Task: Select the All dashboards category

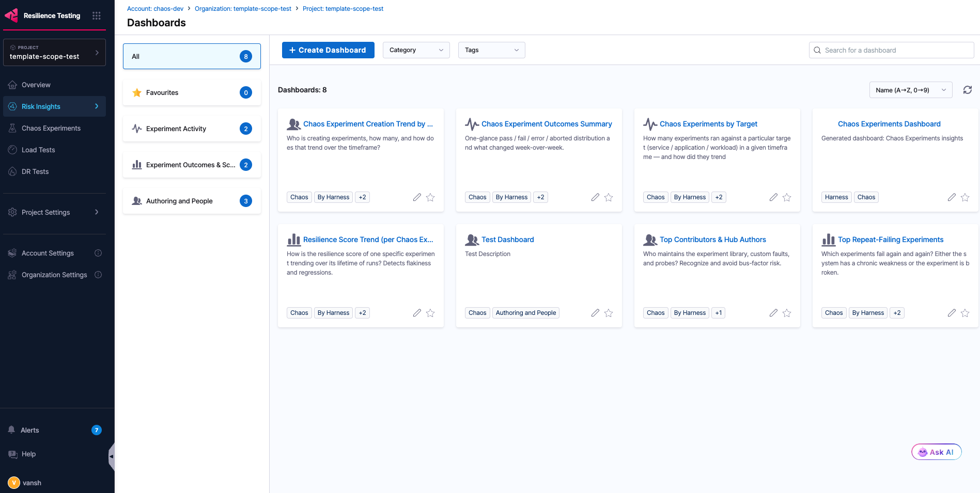Action: point(192,56)
